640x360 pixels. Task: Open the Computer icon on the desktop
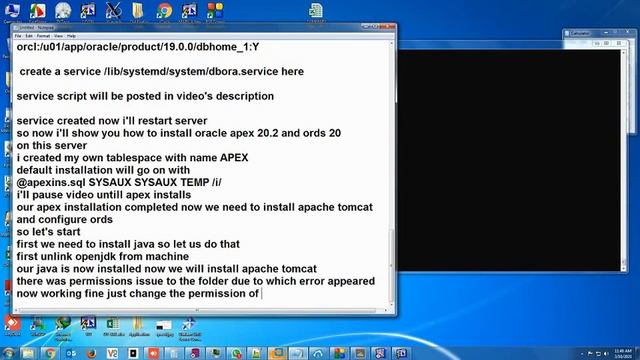12,11
